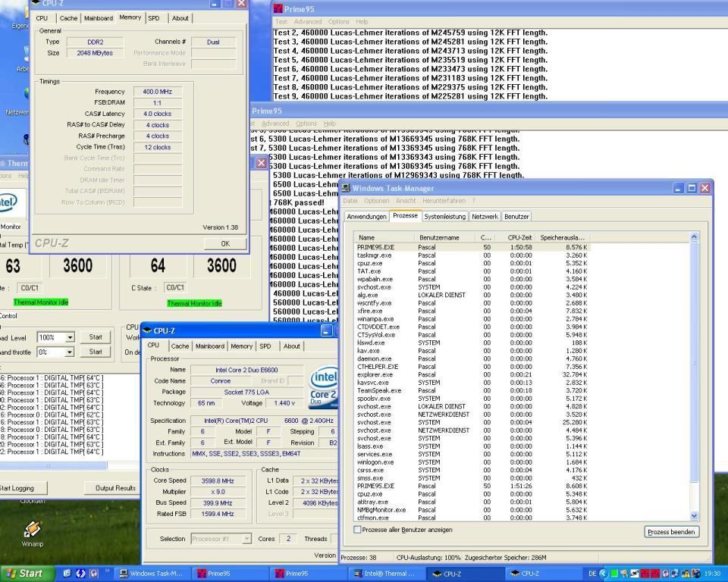Screen dimensions: 728x582
Task: Open the Processor #1 selection dropdown
Action: (x=247, y=539)
